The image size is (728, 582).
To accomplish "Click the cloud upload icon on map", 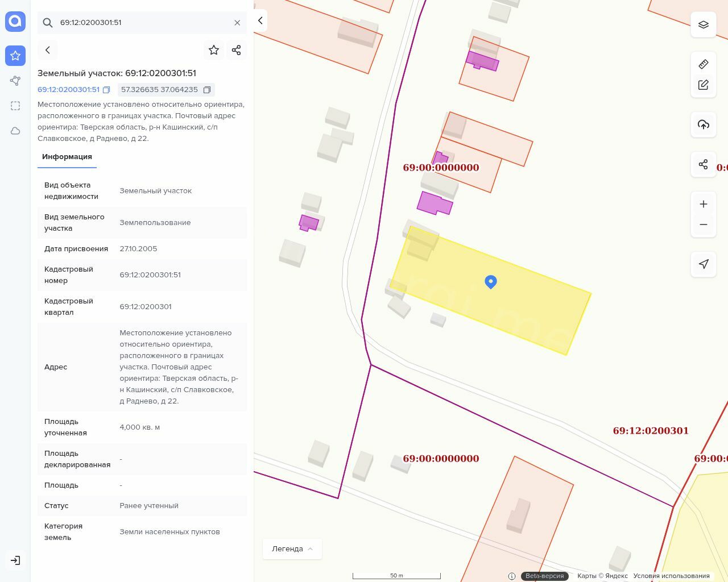I will pyautogui.click(x=703, y=124).
